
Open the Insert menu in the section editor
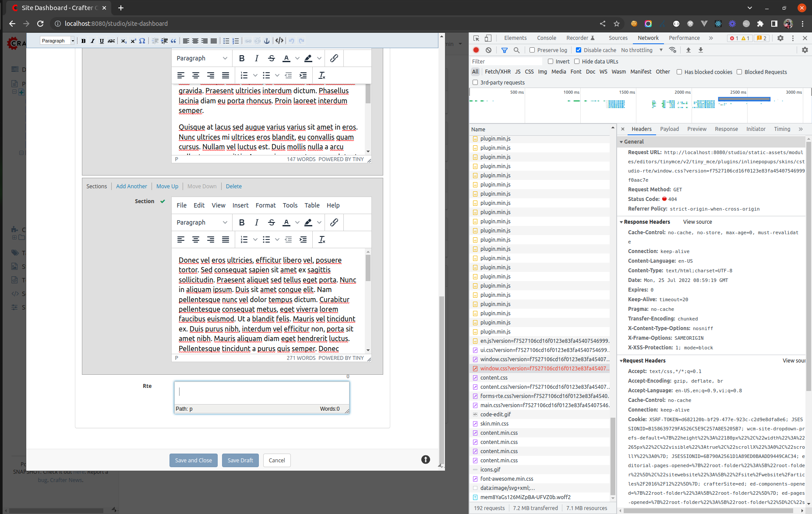[x=240, y=205]
